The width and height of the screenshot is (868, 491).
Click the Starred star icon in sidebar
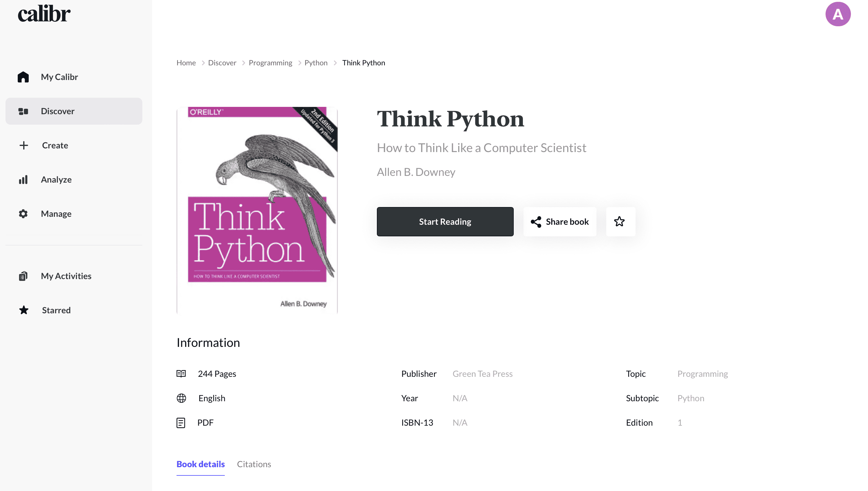pyautogui.click(x=24, y=310)
